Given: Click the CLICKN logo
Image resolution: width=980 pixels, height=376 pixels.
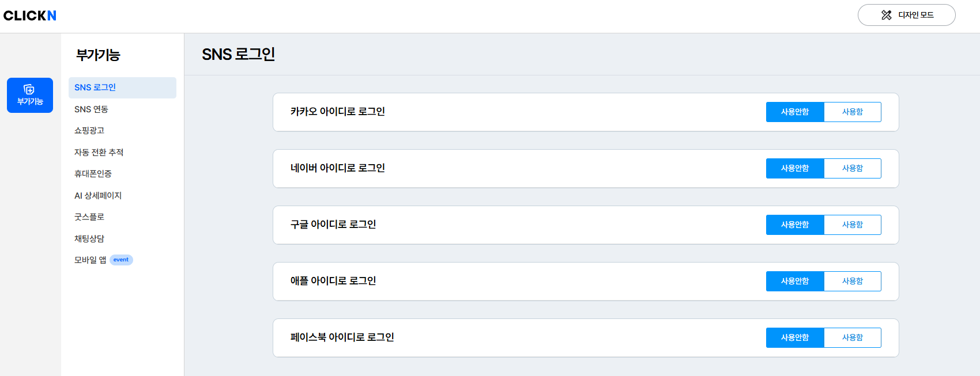Looking at the screenshot, I should point(30,16).
